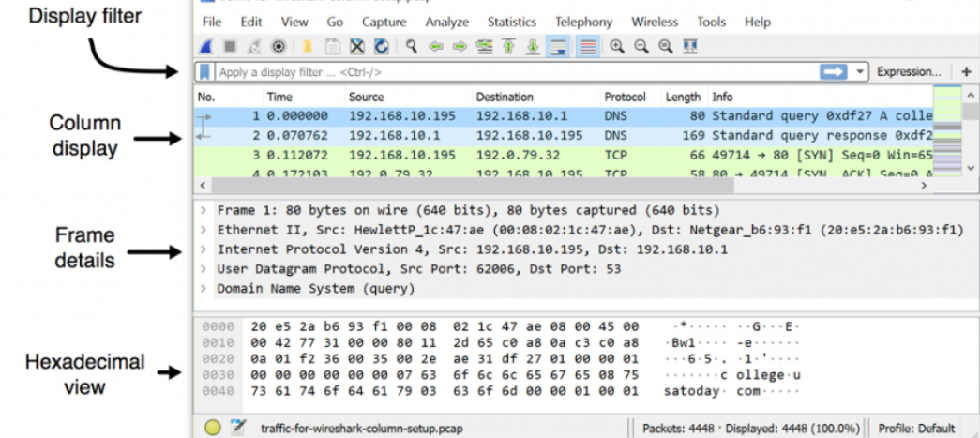Open a capture file via the folder icon
The width and height of the screenshot is (980, 438).
pyautogui.click(x=308, y=47)
